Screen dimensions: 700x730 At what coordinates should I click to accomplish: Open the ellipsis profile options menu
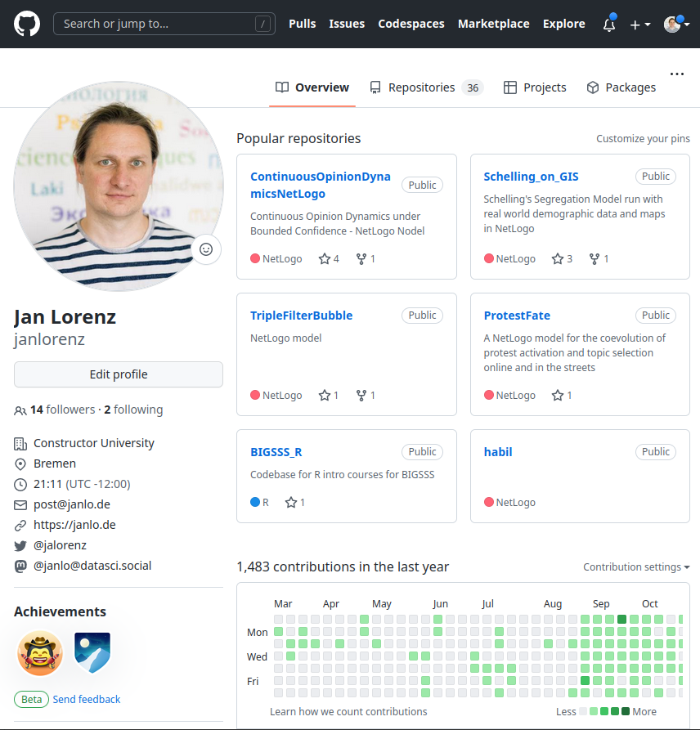pyautogui.click(x=677, y=74)
